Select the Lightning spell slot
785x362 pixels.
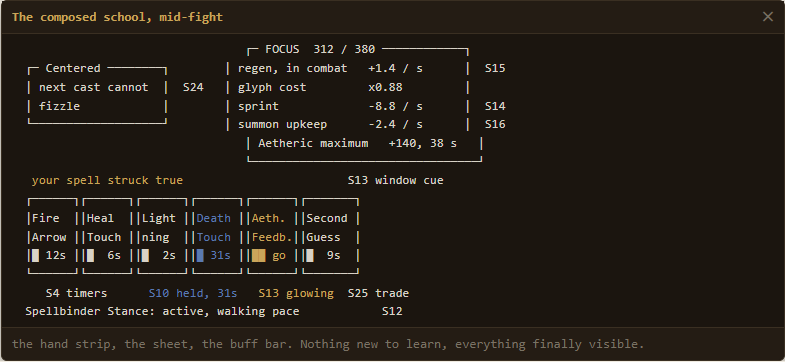(x=162, y=236)
